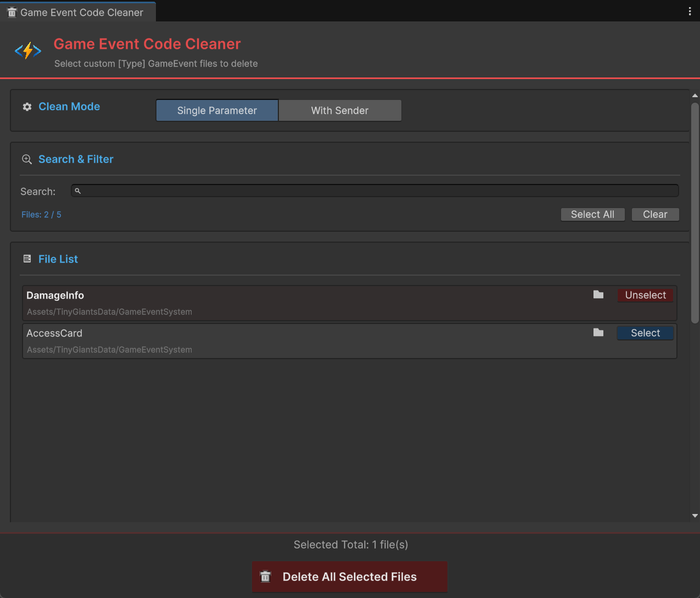This screenshot has height=598, width=700.
Task: Click the scrollbar down arrow
Action: [x=695, y=516]
